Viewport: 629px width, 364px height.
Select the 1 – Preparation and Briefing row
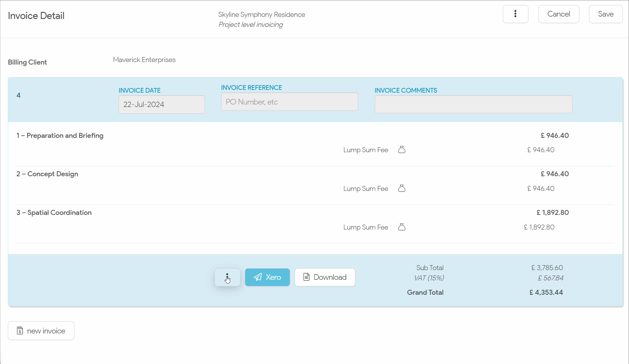60,136
